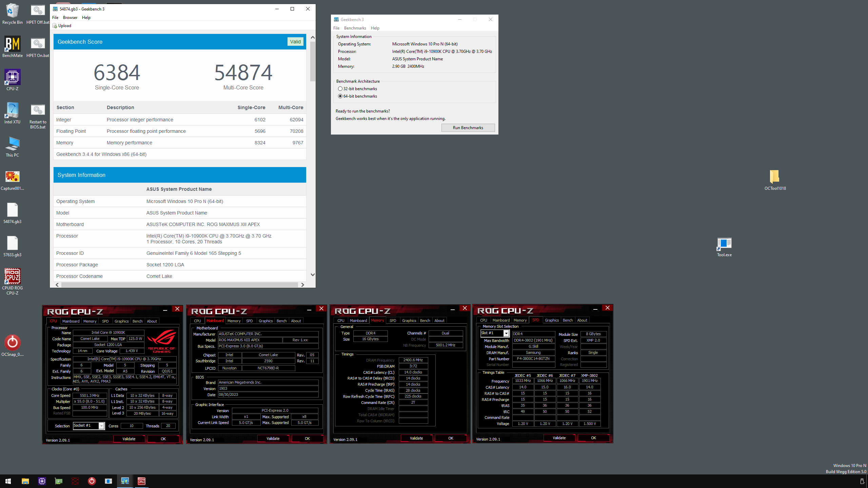This screenshot has height=488, width=868.
Task: Open HPET On.bat desktop icon
Action: point(38,47)
